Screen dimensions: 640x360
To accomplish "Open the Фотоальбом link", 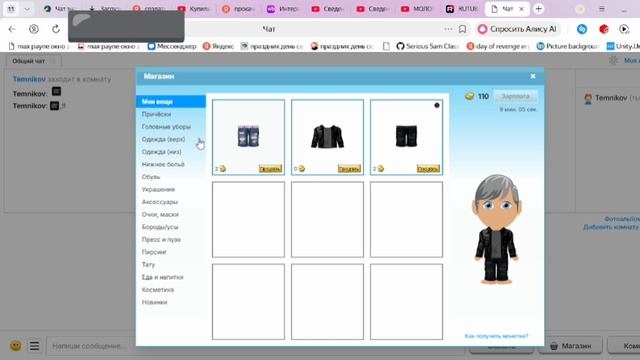I will [x=622, y=219].
